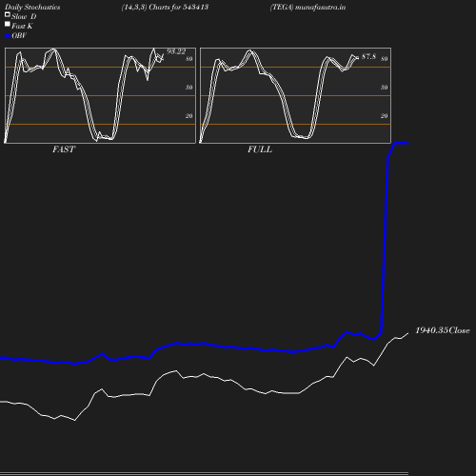Screen dimensions: 476x476
Task: Click the FAST chart label
Action: point(64,149)
